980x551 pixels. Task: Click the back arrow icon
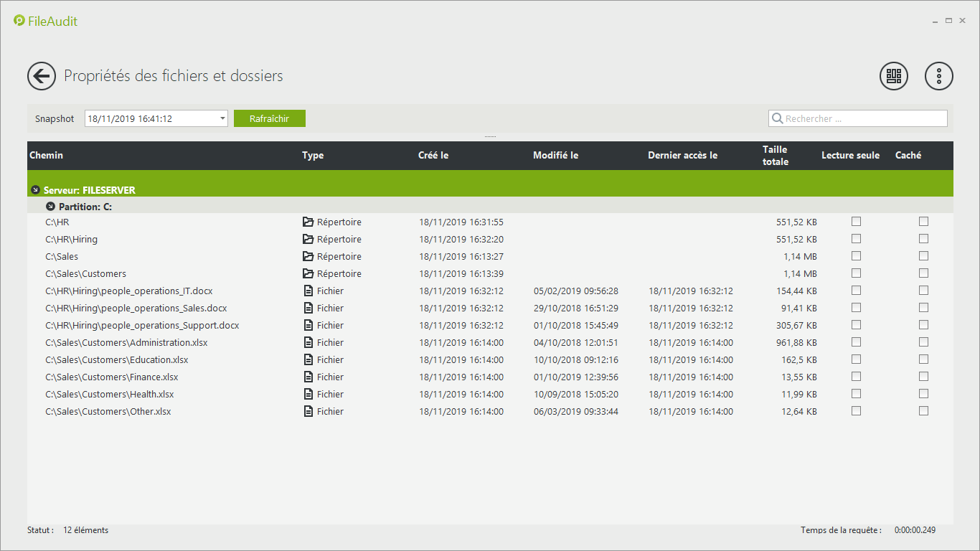click(x=42, y=76)
